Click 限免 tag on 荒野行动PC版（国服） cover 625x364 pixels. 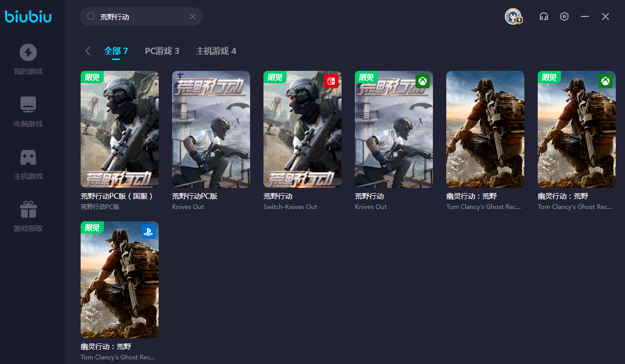point(92,77)
